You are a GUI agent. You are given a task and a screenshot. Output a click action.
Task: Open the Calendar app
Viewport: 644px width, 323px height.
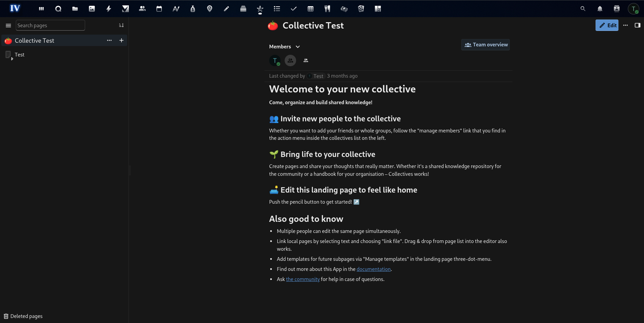coord(159,8)
